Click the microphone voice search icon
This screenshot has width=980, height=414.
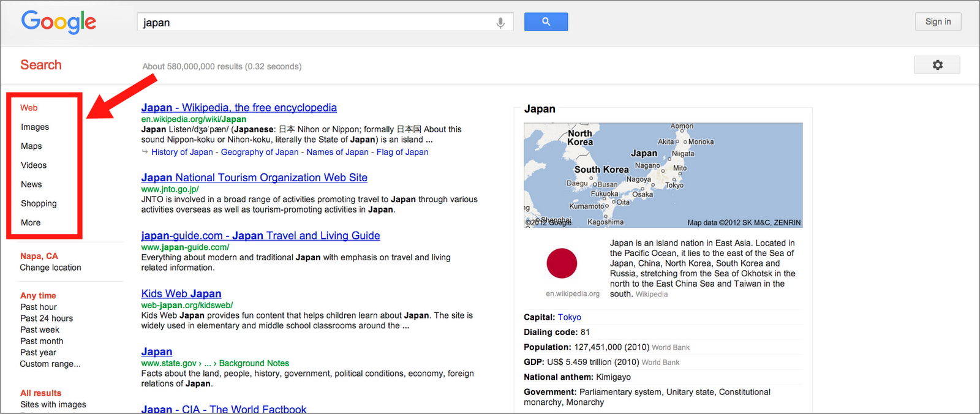point(500,23)
